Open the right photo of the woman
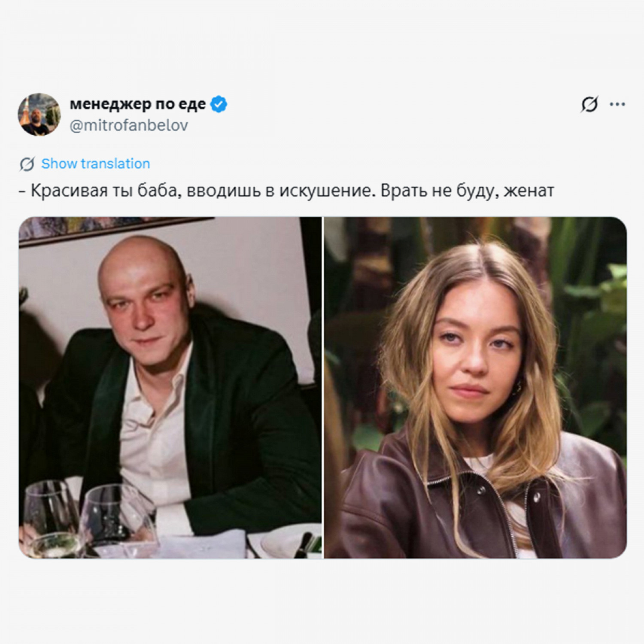 click(x=475, y=387)
